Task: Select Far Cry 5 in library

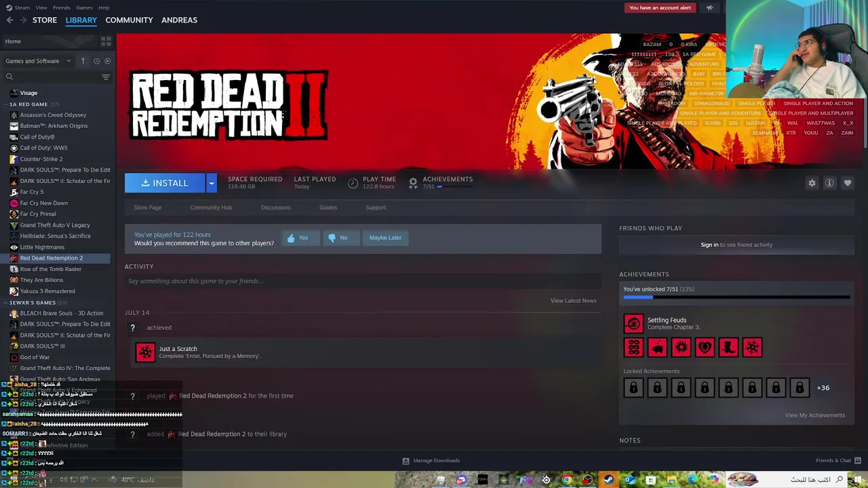Action: pyautogui.click(x=32, y=192)
